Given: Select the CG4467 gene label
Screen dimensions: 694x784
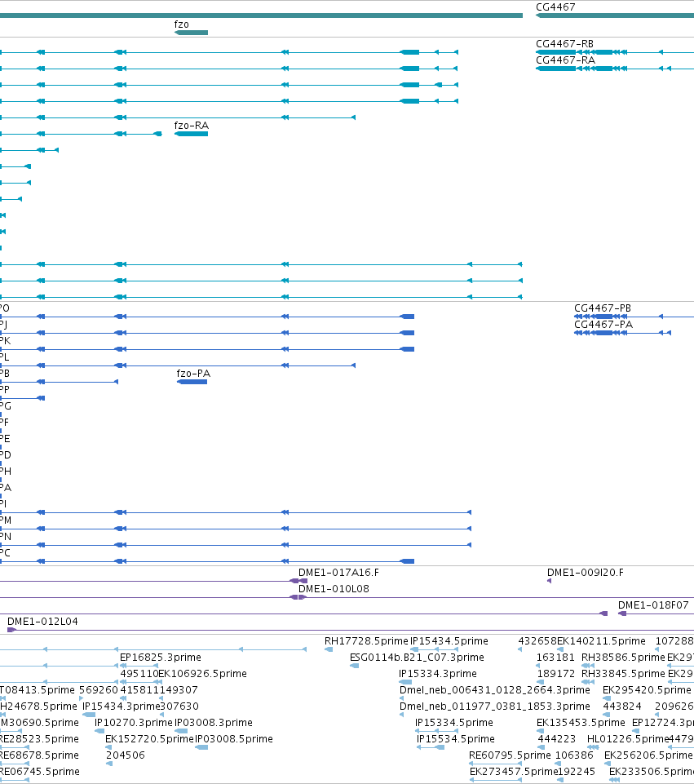Looking at the screenshot, I should 555,7.
